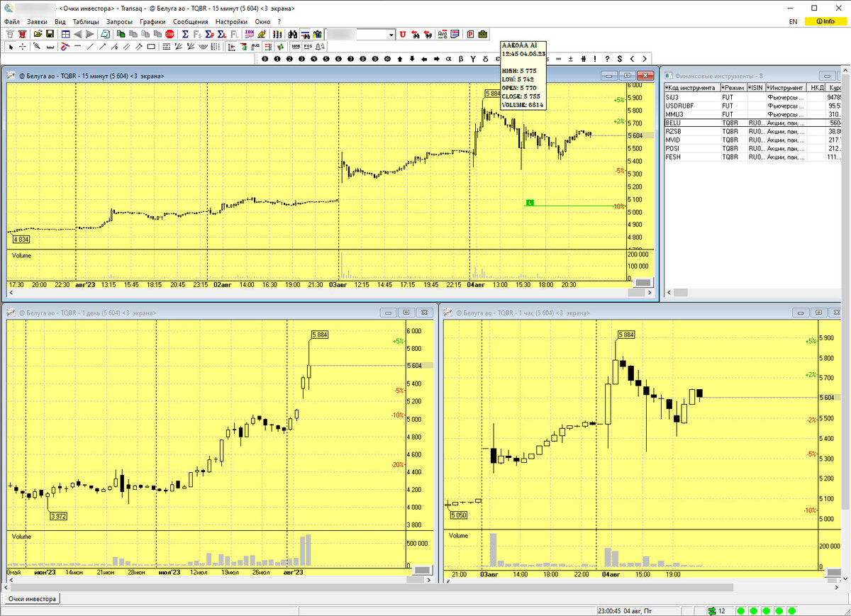
Task: Select the crosshair cursor tool
Action: coord(23,46)
